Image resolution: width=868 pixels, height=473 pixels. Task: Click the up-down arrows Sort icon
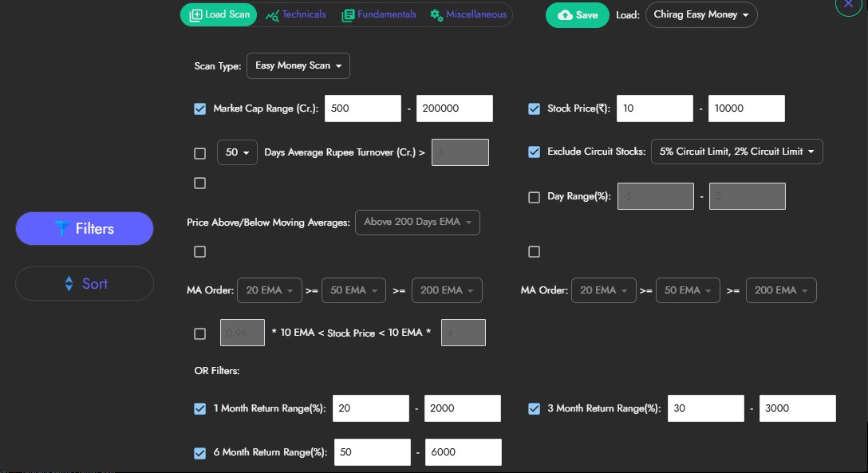69,283
